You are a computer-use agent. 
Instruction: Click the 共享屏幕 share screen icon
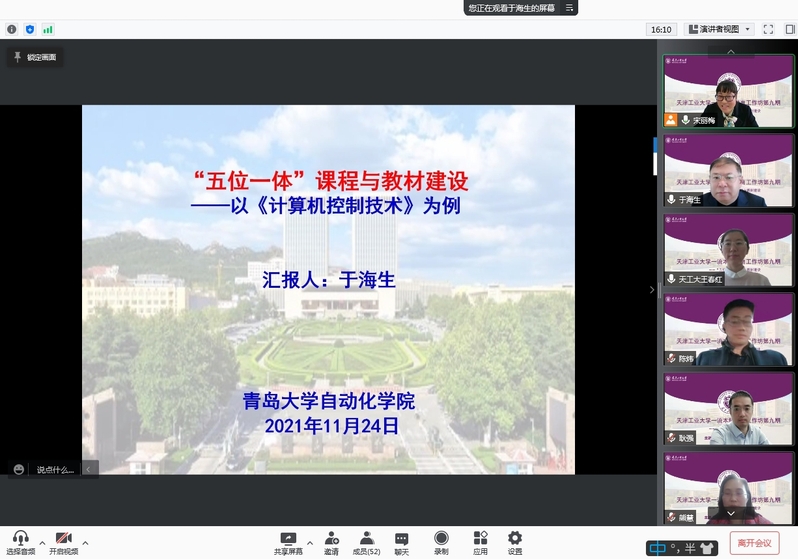coord(288,542)
